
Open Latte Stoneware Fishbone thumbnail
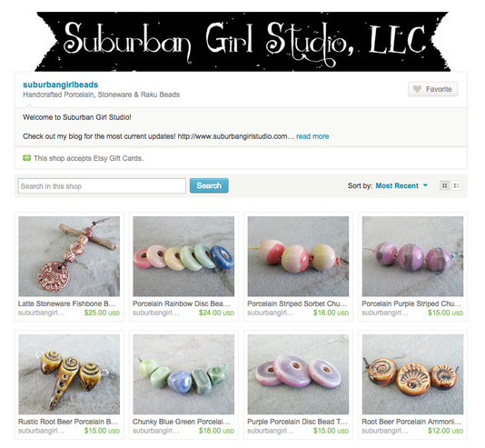click(69, 256)
